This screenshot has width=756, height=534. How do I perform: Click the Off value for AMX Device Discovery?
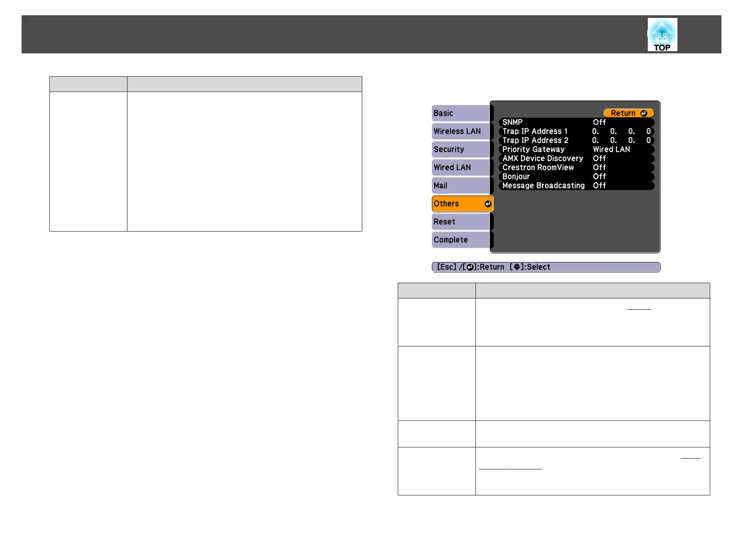tap(599, 158)
